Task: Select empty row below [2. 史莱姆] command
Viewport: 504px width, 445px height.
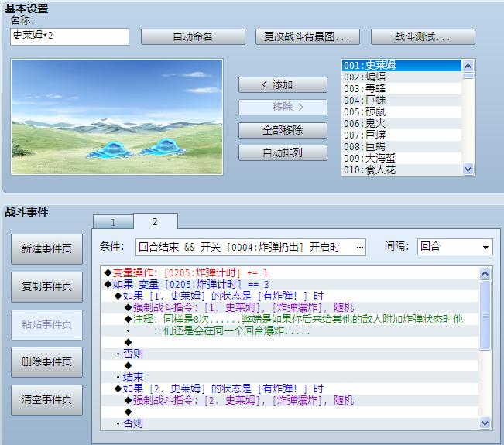Action: click(290, 412)
